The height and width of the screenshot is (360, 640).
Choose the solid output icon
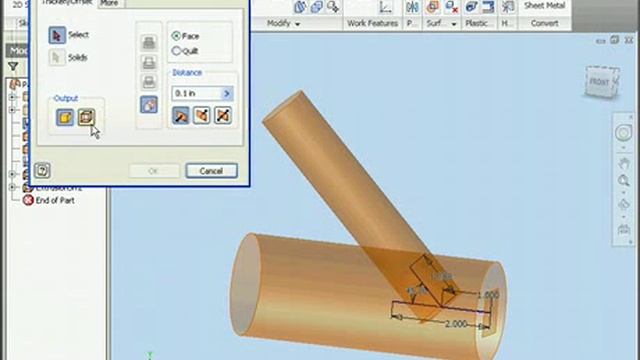click(x=65, y=118)
